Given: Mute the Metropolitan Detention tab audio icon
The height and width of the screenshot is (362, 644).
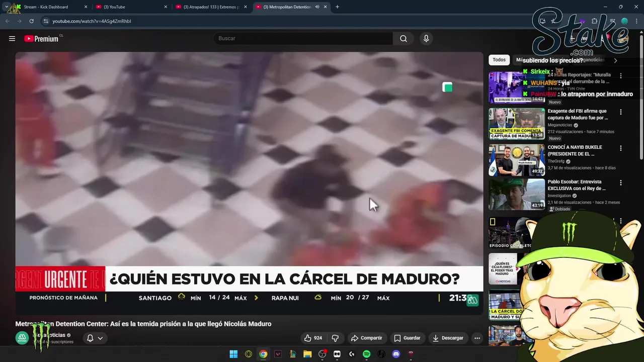Looking at the screenshot, I should pos(317,7).
